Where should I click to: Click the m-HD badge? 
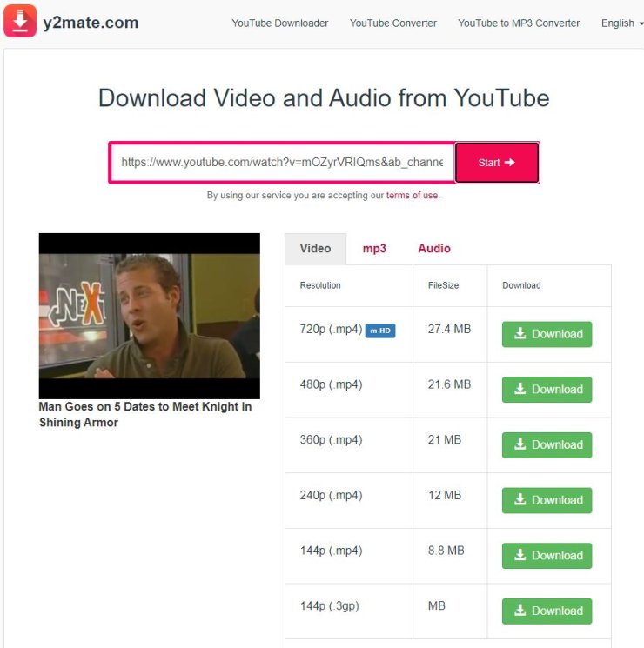pos(380,331)
